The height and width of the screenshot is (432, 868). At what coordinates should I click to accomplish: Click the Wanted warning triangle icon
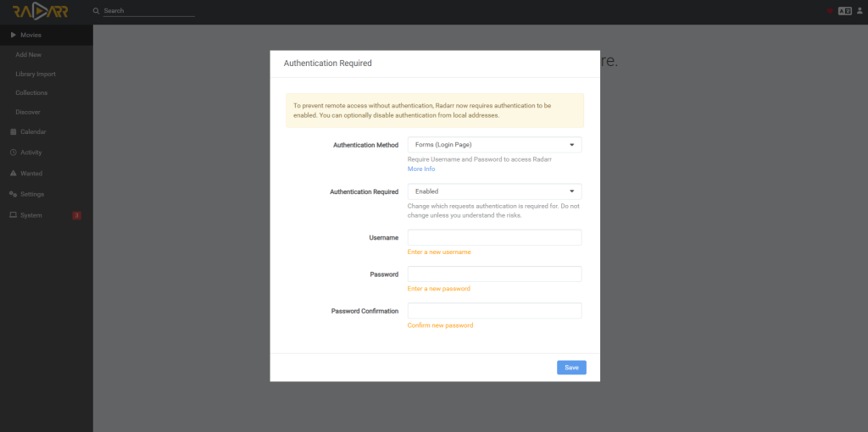coord(13,174)
